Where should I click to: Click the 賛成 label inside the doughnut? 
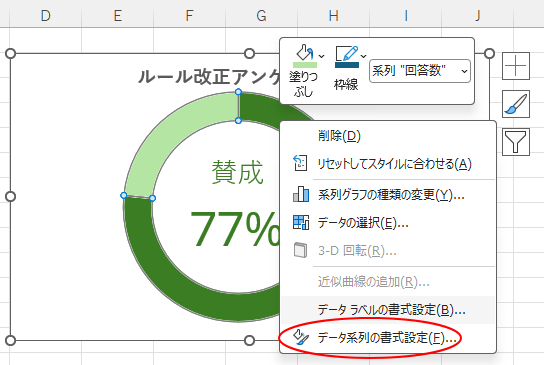click(238, 172)
